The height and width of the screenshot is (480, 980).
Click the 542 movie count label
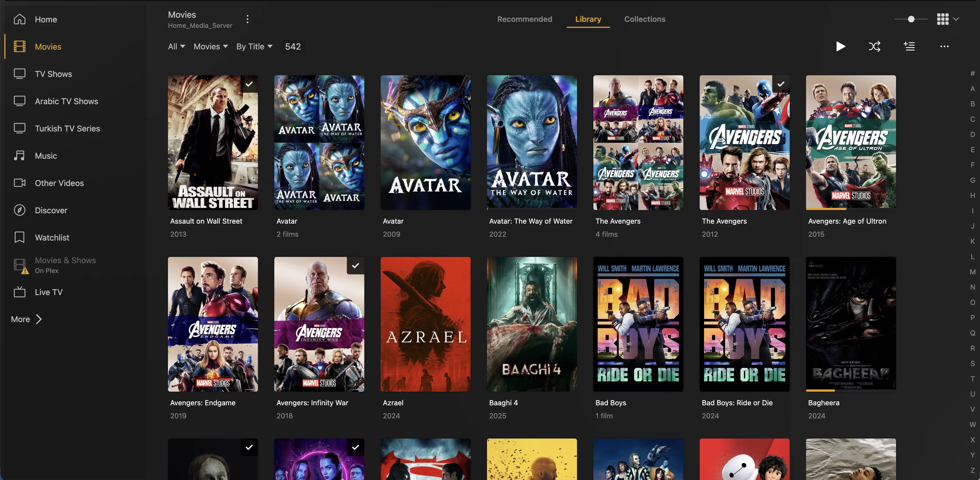click(293, 46)
